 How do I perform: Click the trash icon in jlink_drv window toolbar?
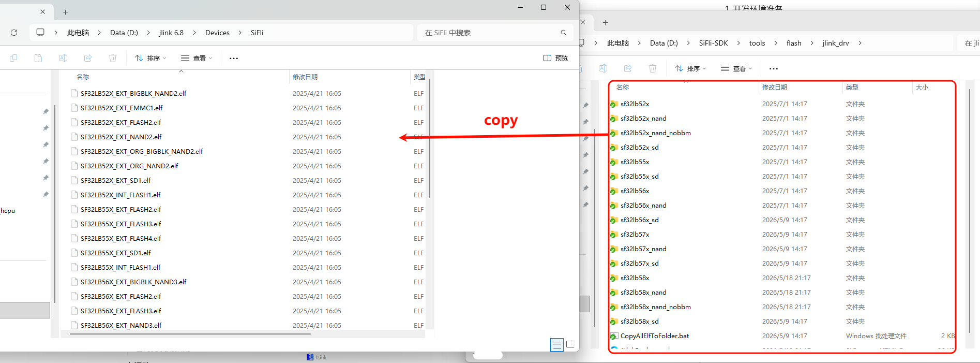(653, 68)
